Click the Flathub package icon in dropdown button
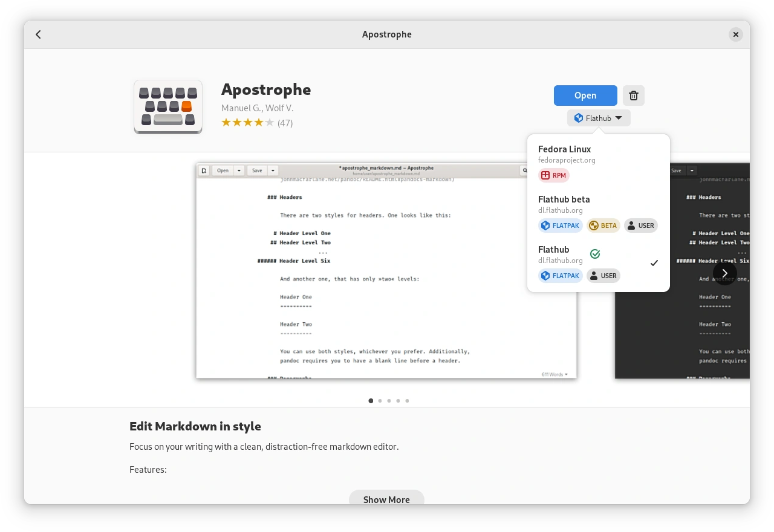Image resolution: width=774 pixels, height=532 pixels. click(579, 118)
